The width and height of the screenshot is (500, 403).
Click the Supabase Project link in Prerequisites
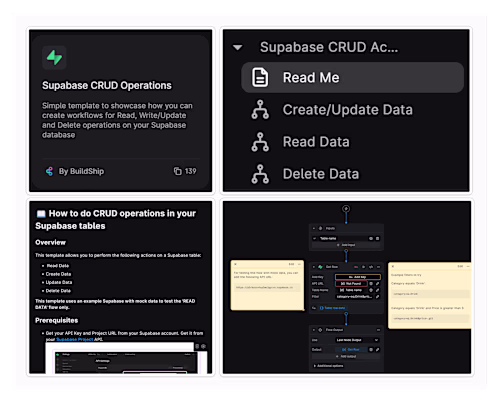tap(75, 339)
